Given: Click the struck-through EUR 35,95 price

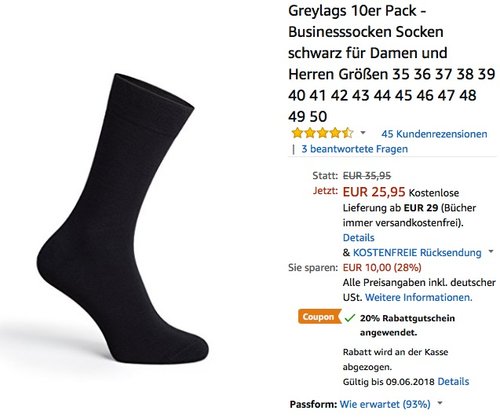Looking at the screenshot, I should tap(367, 175).
